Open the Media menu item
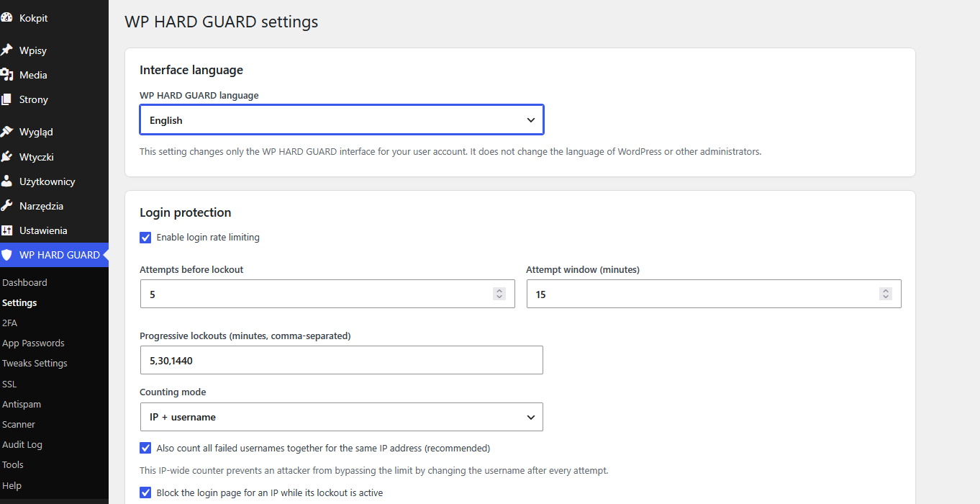The height and width of the screenshot is (504, 980). (x=54, y=75)
